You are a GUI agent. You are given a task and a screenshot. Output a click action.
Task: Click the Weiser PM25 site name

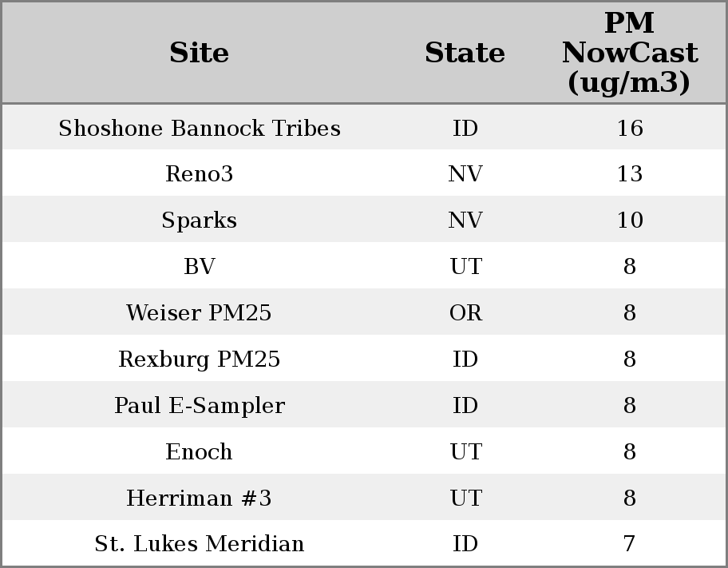pyautogui.click(x=199, y=313)
